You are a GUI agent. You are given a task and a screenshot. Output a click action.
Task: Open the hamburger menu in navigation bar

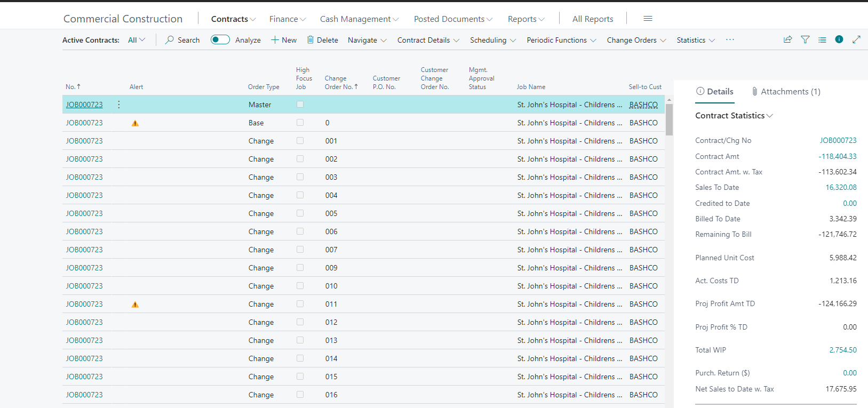pos(648,19)
